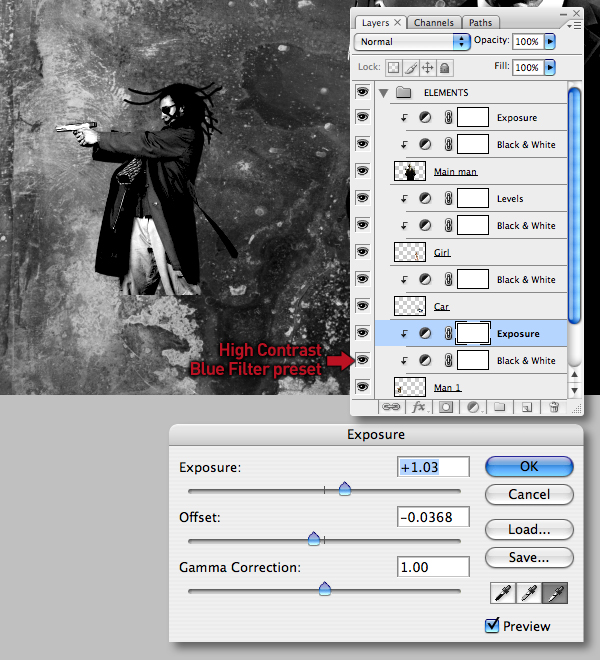
Task: Toggle visibility of the Girl layer
Action: [x=362, y=252]
